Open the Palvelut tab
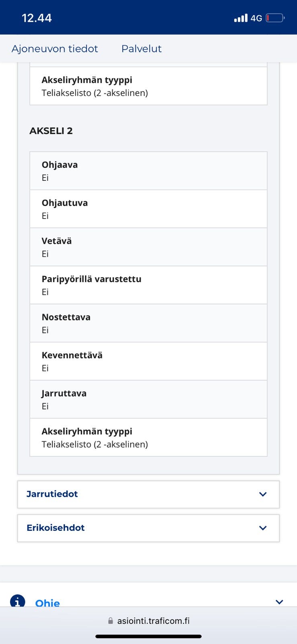The image size is (297, 644). [141, 49]
